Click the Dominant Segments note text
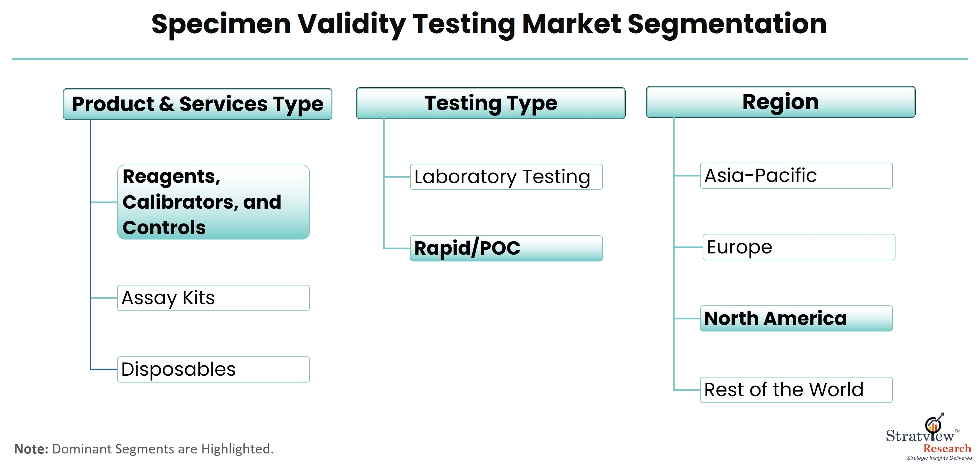 coord(144,449)
